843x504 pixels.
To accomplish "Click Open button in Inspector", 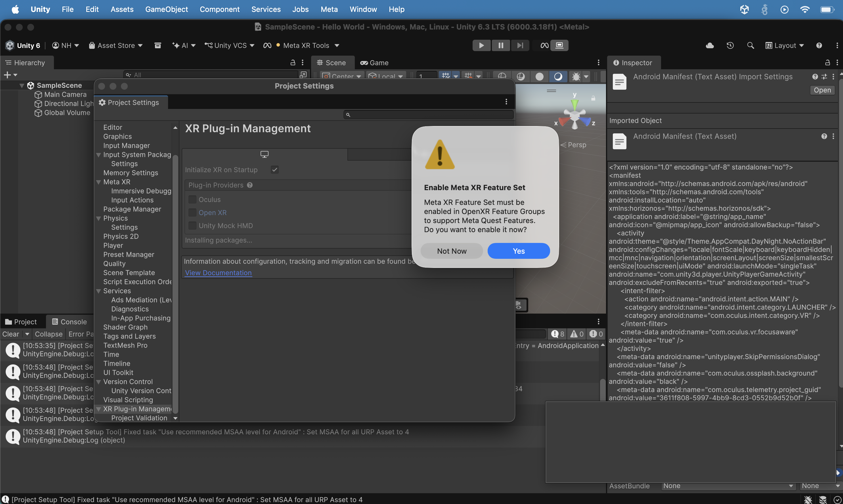I will (822, 90).
